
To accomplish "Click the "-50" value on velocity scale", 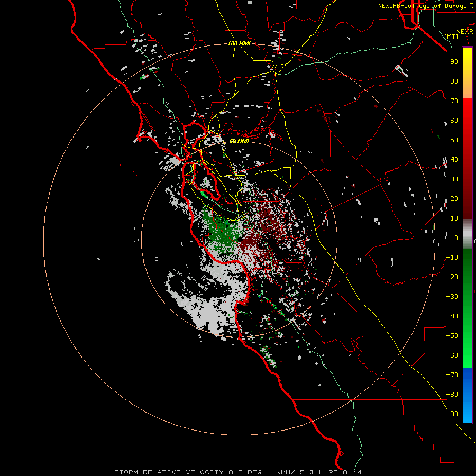I will point(452,336).
